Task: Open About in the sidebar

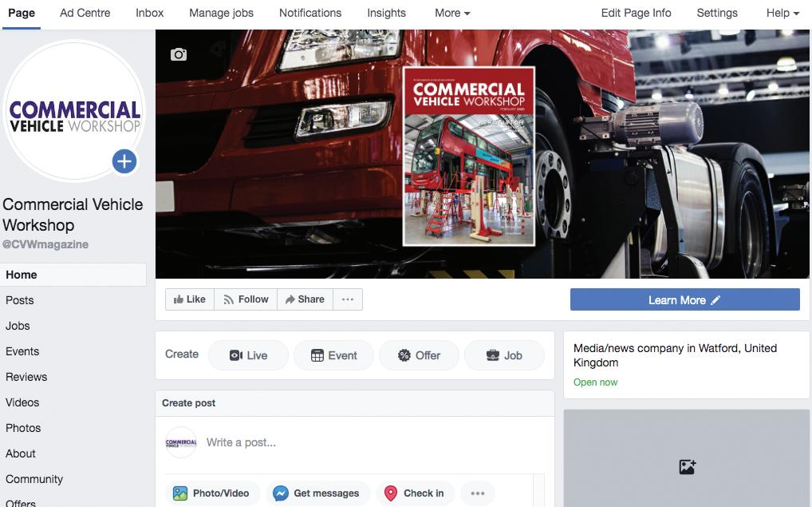Action: (x=21, y=453)
